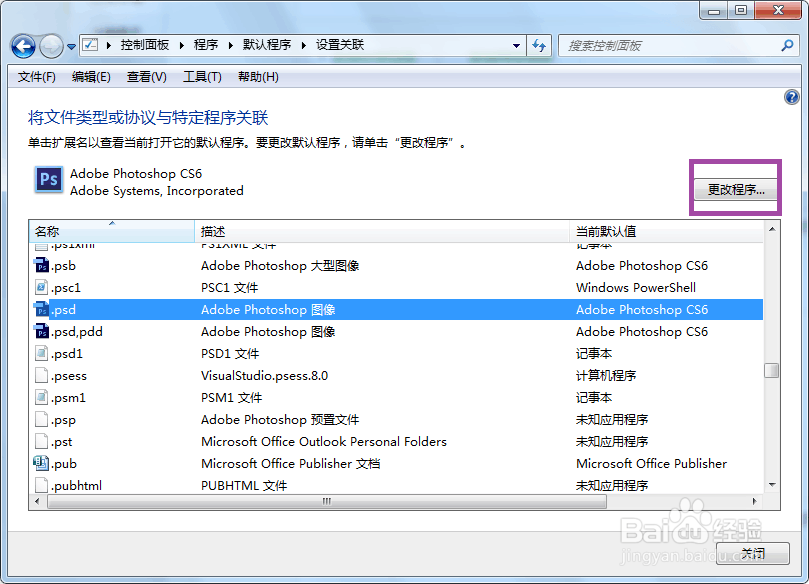Viewport: 809px width, 584px height.
Task: Click 'Windows PowerShell' default value cell
Action: click(x=636, y=287)
